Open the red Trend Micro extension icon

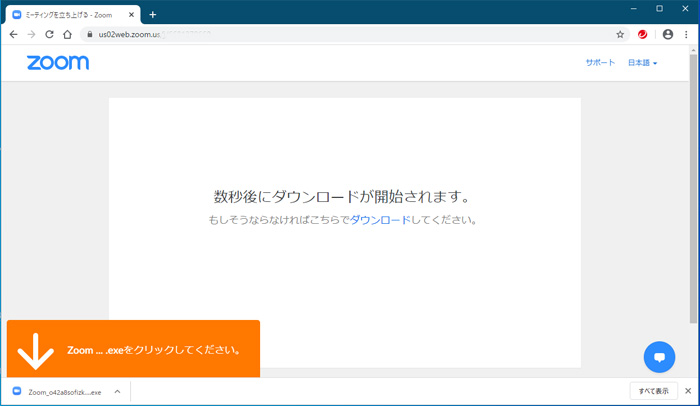point(642,34)
